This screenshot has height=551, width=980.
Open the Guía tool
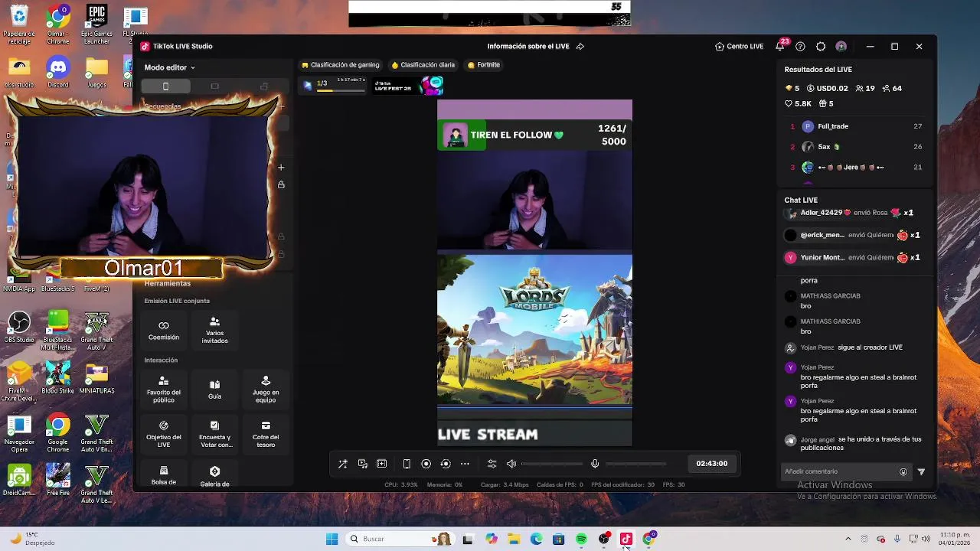pyautogui.click(x=214, y=390)
